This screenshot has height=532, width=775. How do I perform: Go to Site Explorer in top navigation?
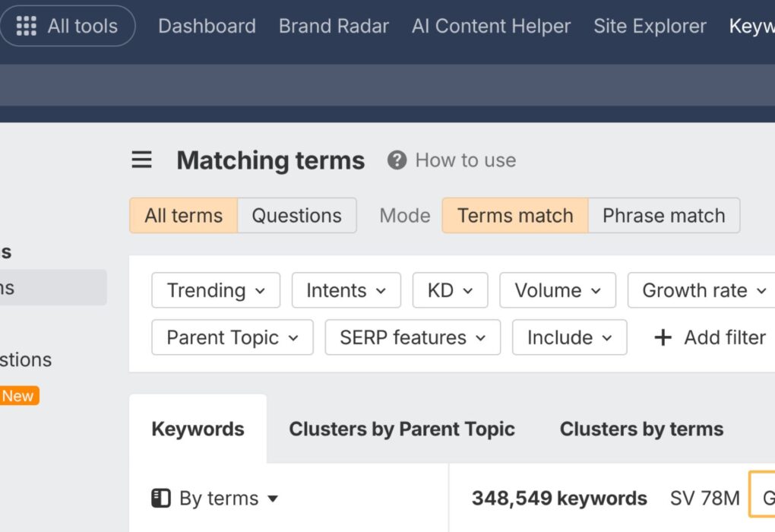pos(650,26)
